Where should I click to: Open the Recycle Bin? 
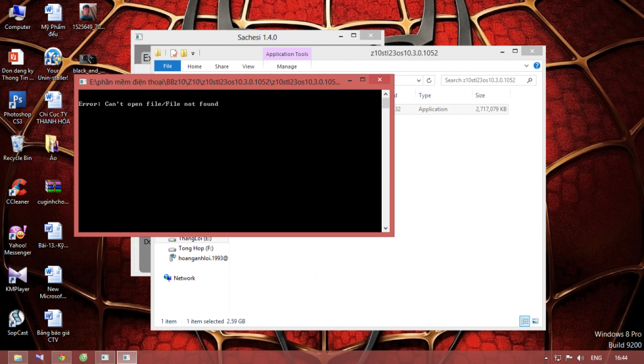[17, 145]
